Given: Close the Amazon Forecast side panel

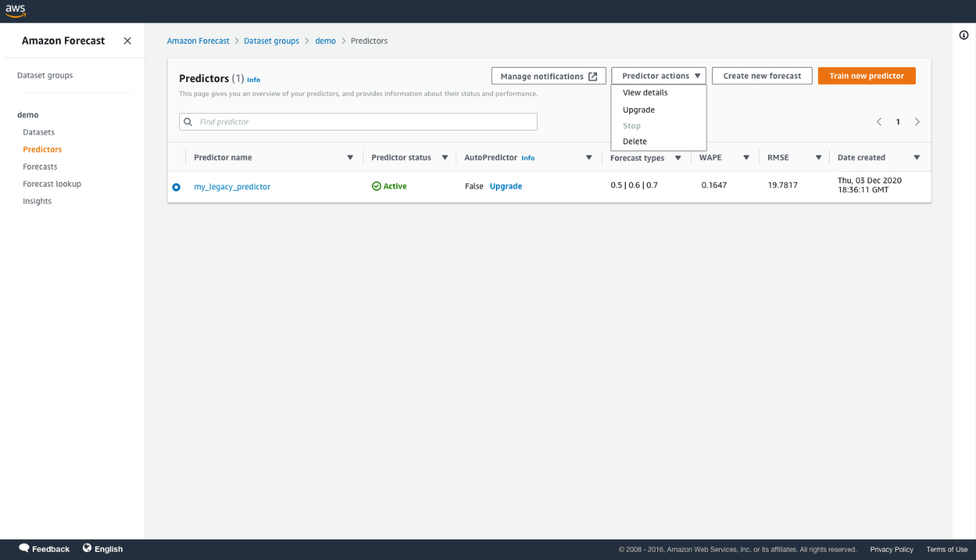Looking at the screenshot, I should [127, 41].
